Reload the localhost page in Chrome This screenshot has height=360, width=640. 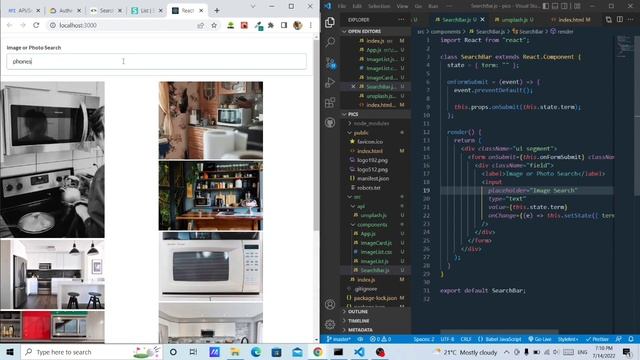point(36,25)
